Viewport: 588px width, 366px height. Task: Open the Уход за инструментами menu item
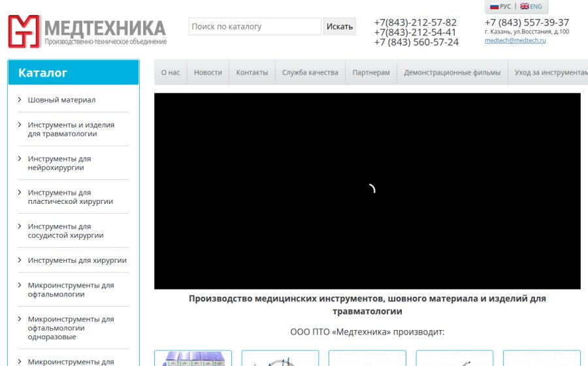point(548,73)
